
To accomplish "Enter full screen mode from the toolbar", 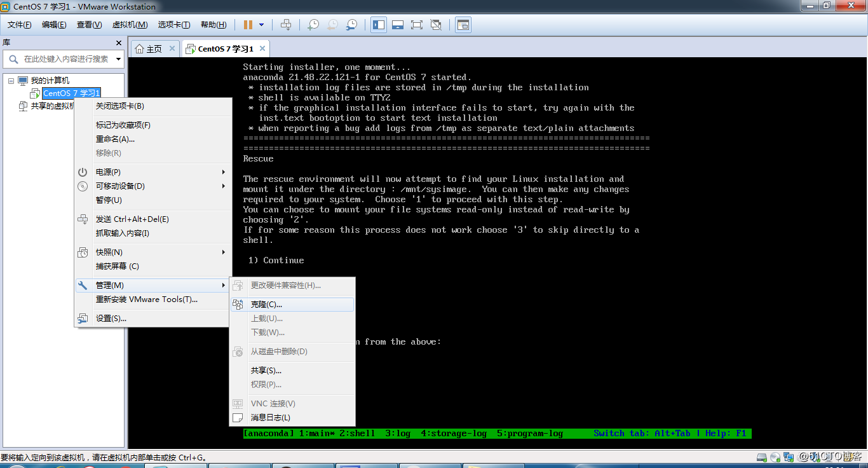I will (417, 25).
